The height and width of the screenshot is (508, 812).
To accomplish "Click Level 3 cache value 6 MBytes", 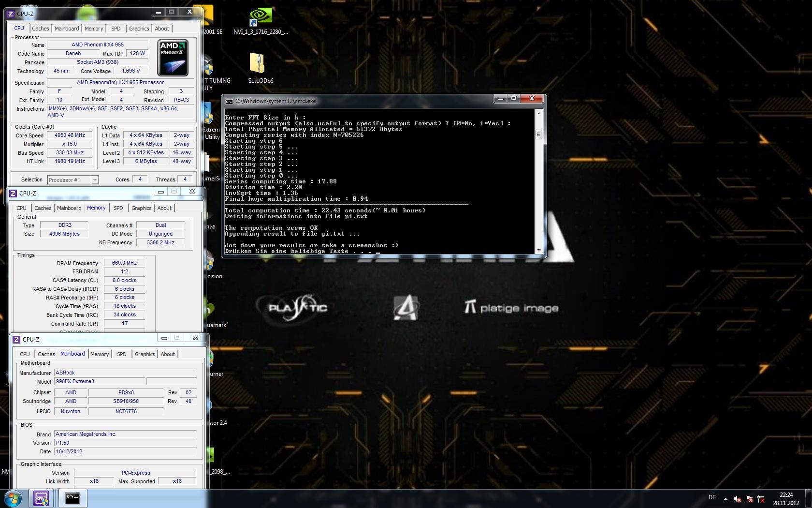I will (x=146, y=162).
